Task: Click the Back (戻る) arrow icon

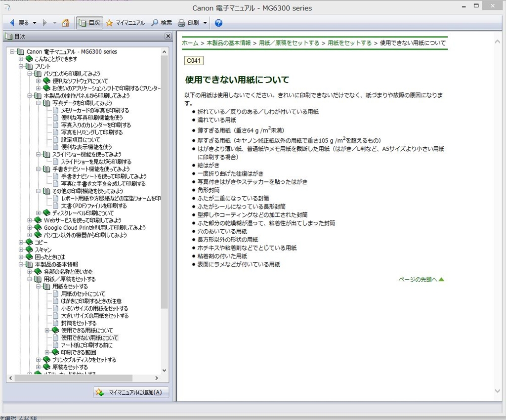Action: coord(12,23)
